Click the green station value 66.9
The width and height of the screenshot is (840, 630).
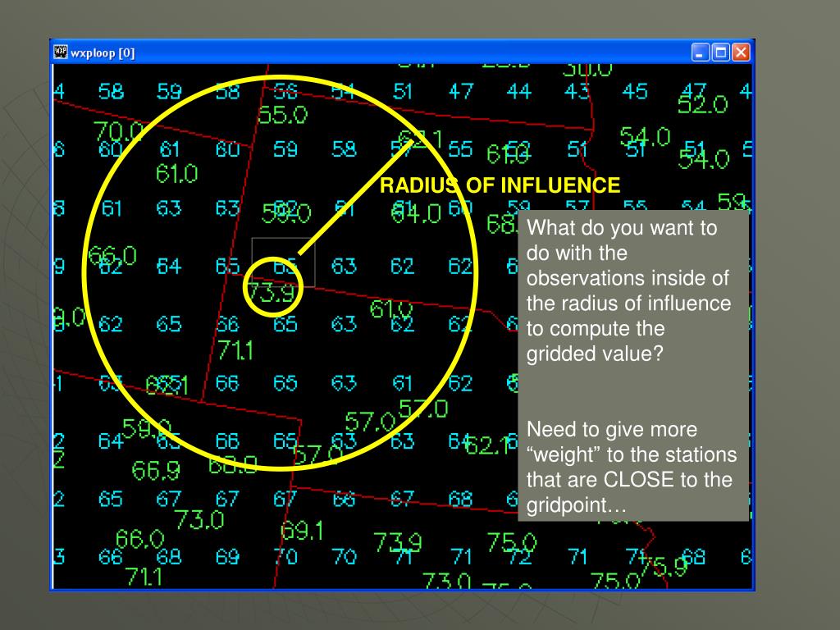click(x=156, y=470)
